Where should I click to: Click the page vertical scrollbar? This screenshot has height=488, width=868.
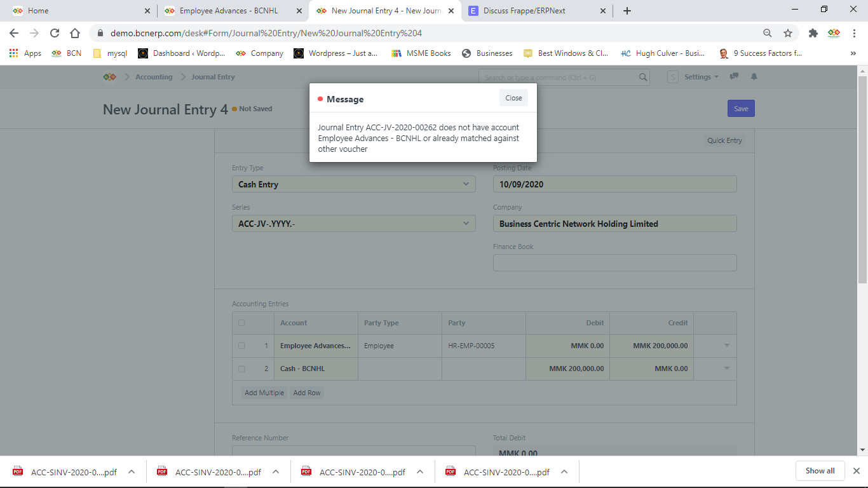point(862,180)
